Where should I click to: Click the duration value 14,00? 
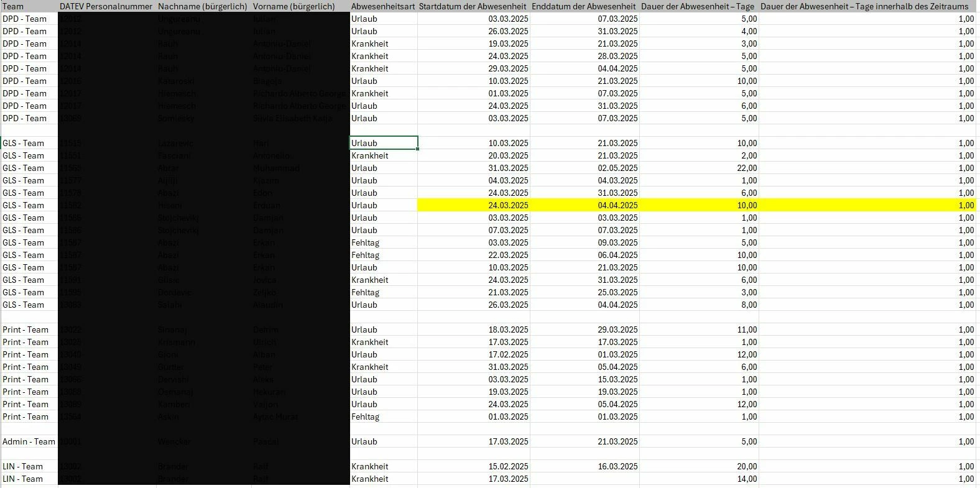pos(747,479)
